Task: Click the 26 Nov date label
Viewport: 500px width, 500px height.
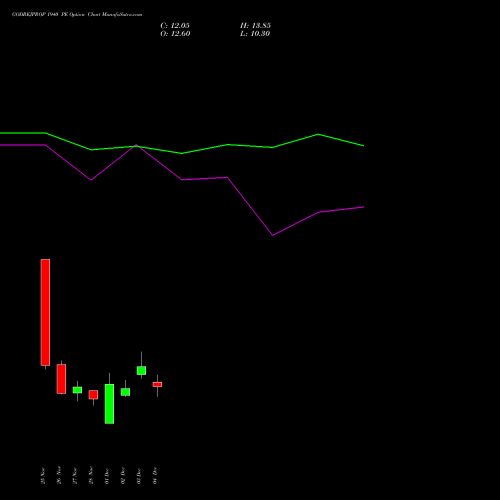Action: (x=59, y=476)
